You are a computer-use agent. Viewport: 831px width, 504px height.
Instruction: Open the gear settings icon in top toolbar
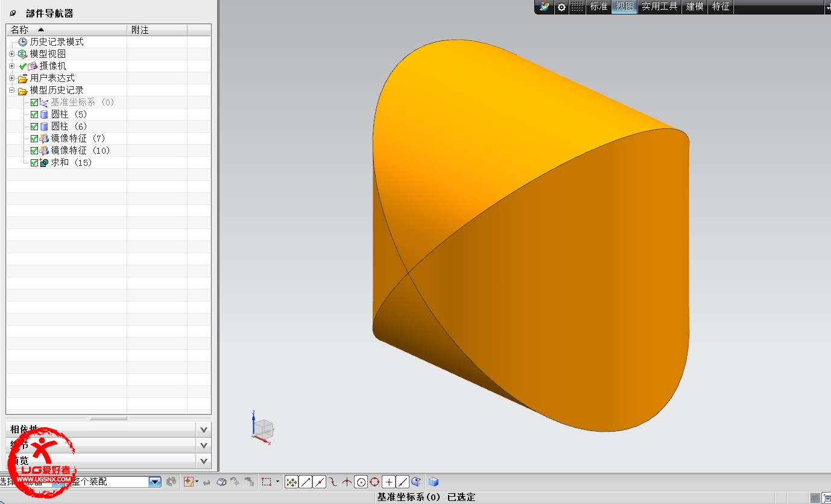click(x=561, y=7)
